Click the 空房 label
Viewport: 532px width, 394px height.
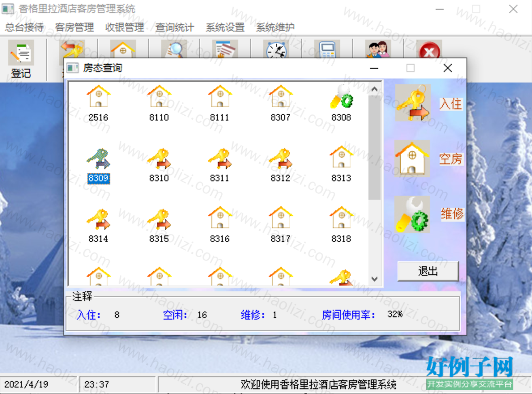451,159
